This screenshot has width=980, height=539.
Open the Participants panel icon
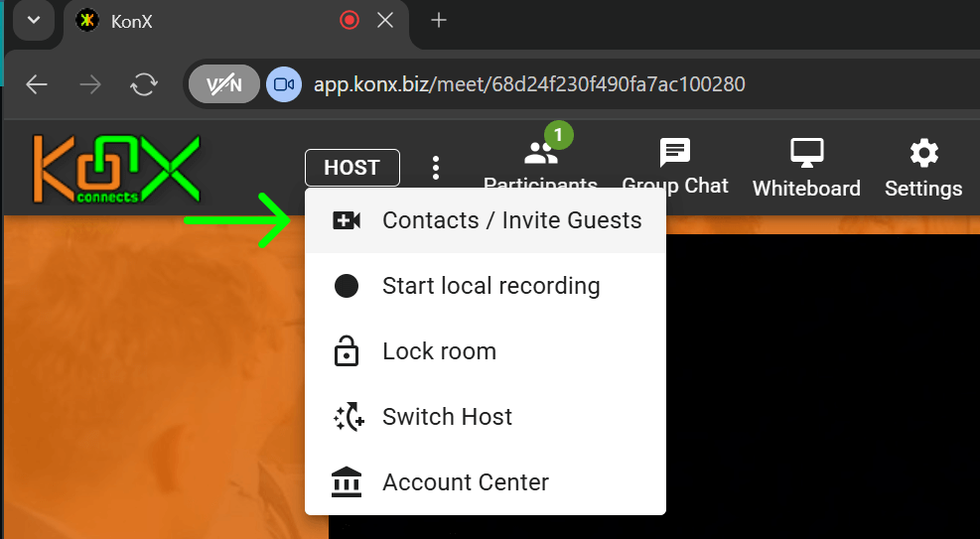(540, 155)
